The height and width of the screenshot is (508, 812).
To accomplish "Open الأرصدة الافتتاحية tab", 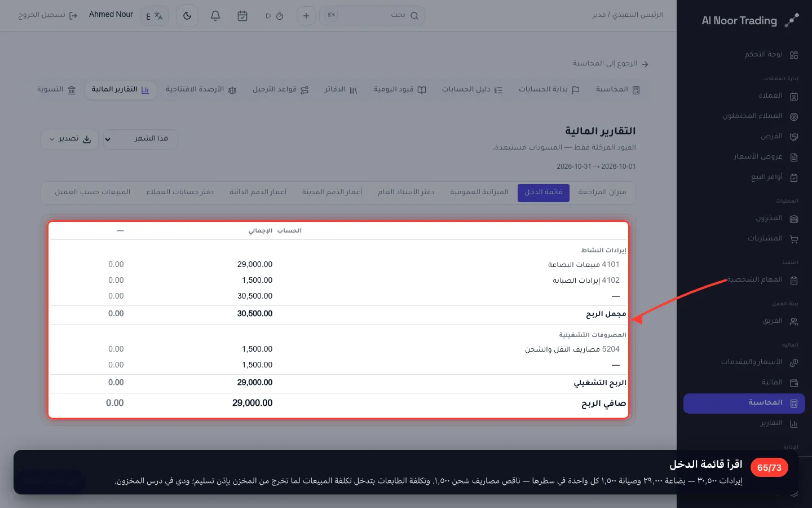I will click(201, 90).
